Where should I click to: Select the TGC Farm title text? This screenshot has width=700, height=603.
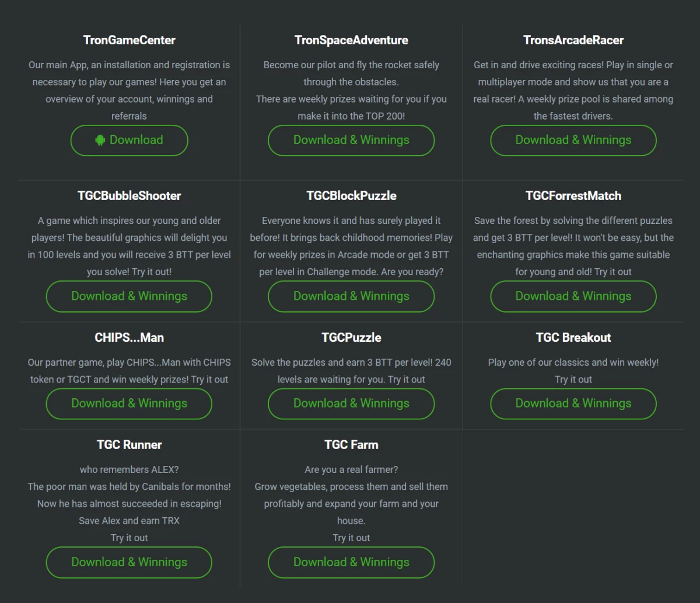coord(351,445)
